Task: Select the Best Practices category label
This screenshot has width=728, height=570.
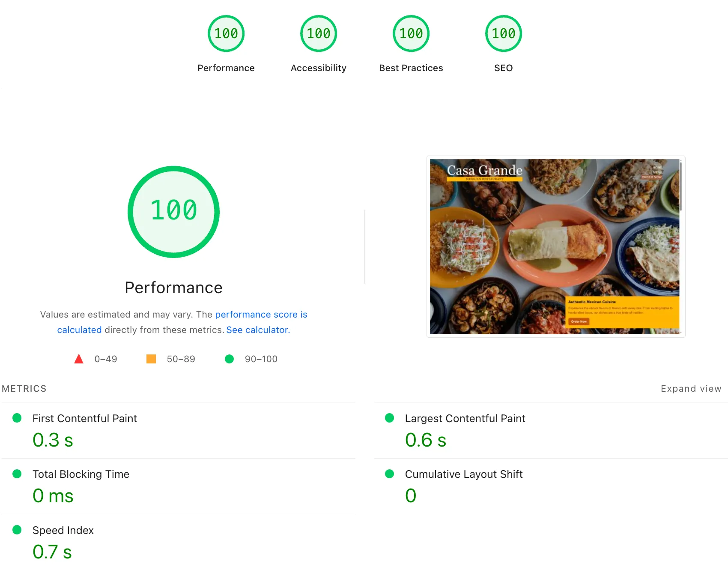Action: tap(411, 68)
